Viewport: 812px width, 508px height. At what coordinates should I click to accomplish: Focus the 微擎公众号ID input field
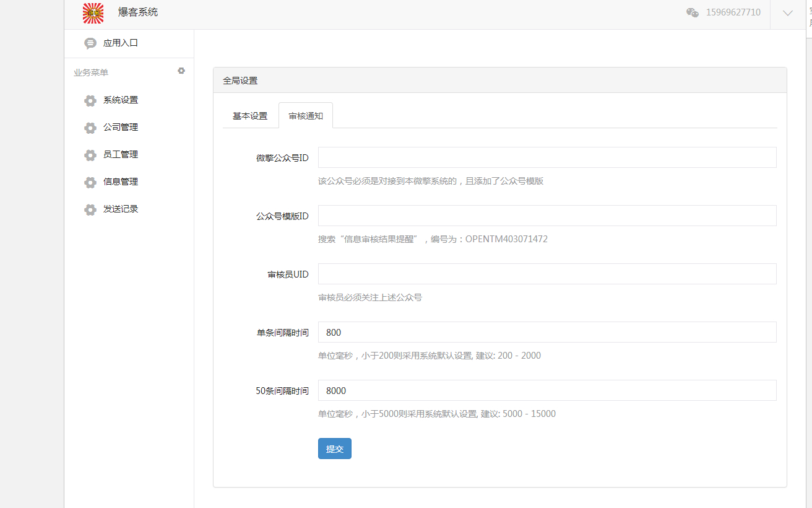(547, 157)
